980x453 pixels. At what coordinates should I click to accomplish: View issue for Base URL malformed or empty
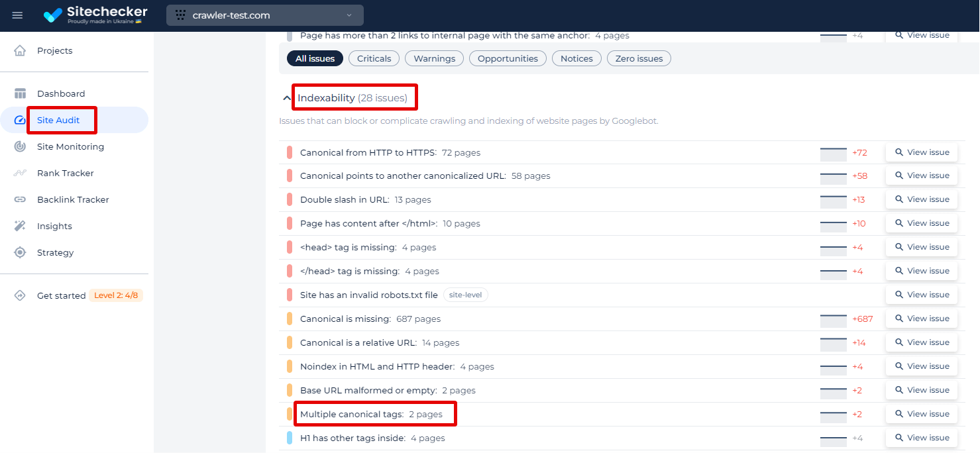[x=922, y=390]
